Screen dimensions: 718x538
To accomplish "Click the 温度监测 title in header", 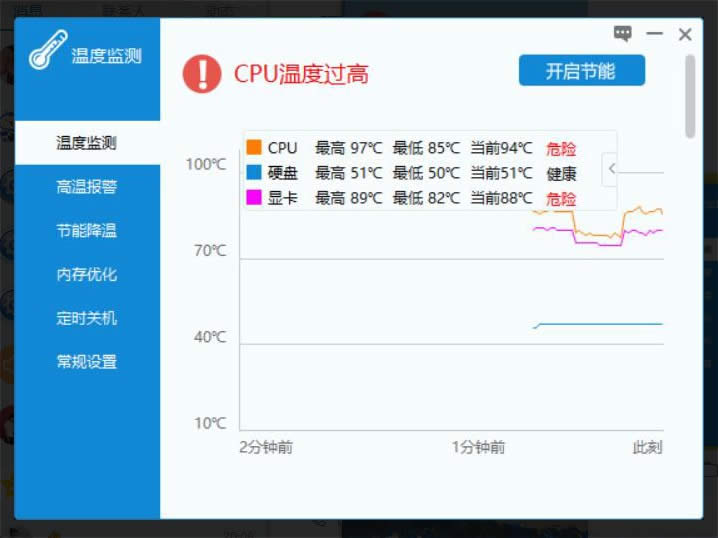I will tap(106, 55).
